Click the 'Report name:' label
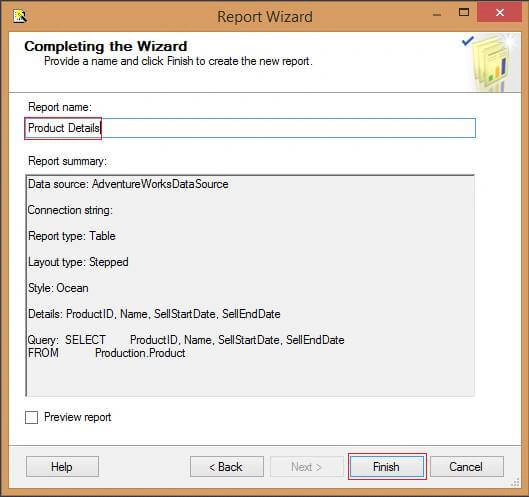Image resolution: width=529 pixels, height=497 pixels. [x=60, y=107]
